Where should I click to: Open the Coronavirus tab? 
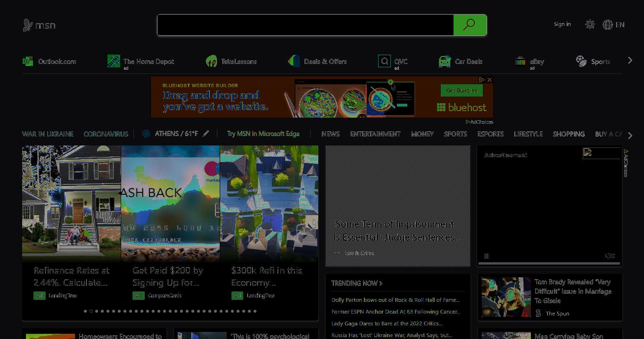click(x=106, y=134)
